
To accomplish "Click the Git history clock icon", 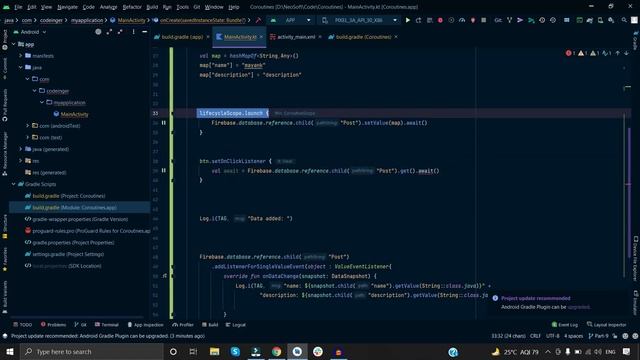I will [542, 20].
